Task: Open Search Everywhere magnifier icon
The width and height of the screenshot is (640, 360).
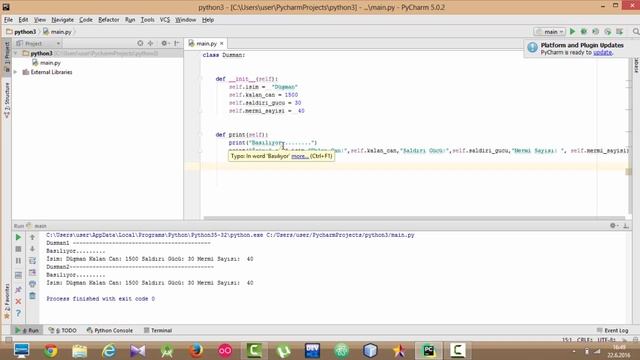Action: pyautogui.click(x=636, y=31)
